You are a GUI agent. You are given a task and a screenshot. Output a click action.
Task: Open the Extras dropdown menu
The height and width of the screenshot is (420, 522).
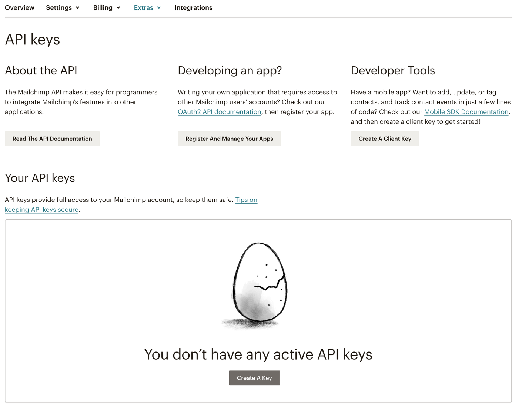tap(147, 7)
